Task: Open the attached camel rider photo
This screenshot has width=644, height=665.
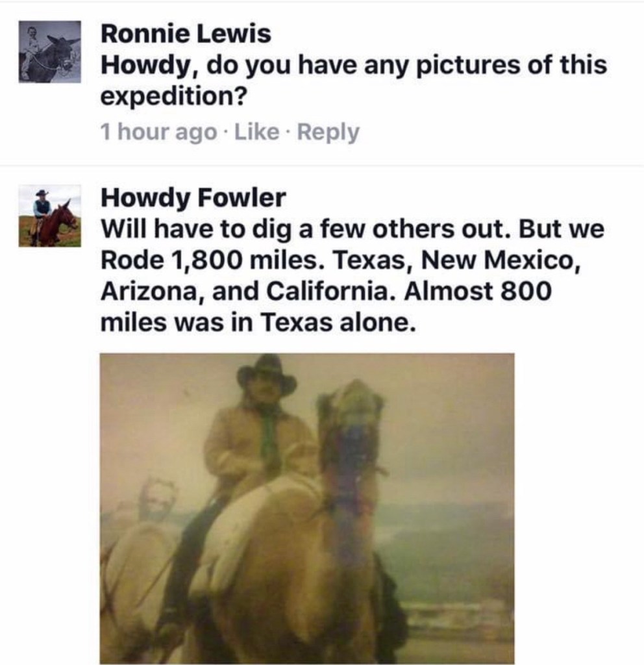Action: coord(307,508)
